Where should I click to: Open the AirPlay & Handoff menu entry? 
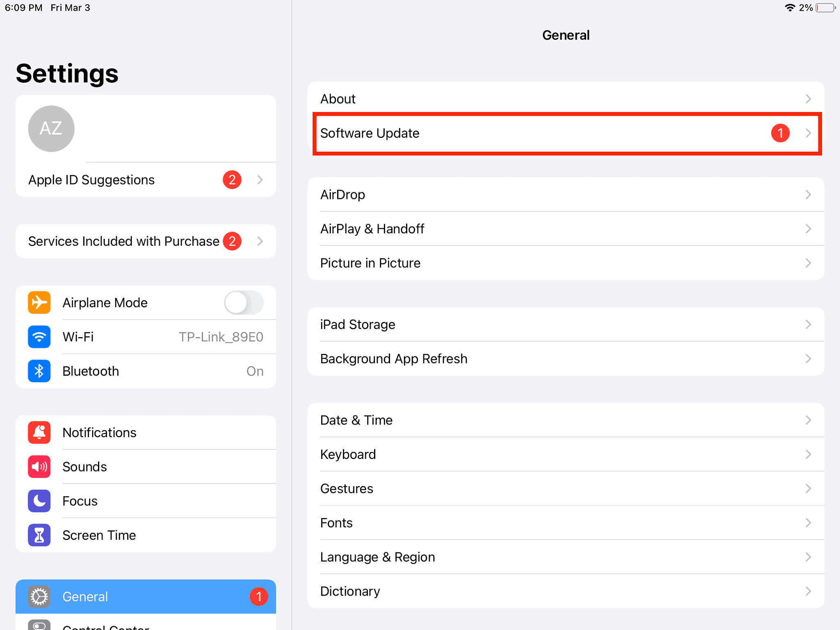coord(566,228)
